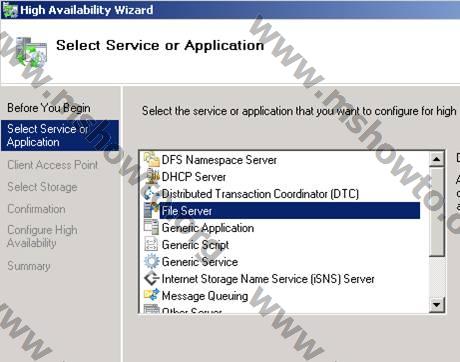
Task: Click the service list scrollbar thumb
Action: [x=436, y=212]
